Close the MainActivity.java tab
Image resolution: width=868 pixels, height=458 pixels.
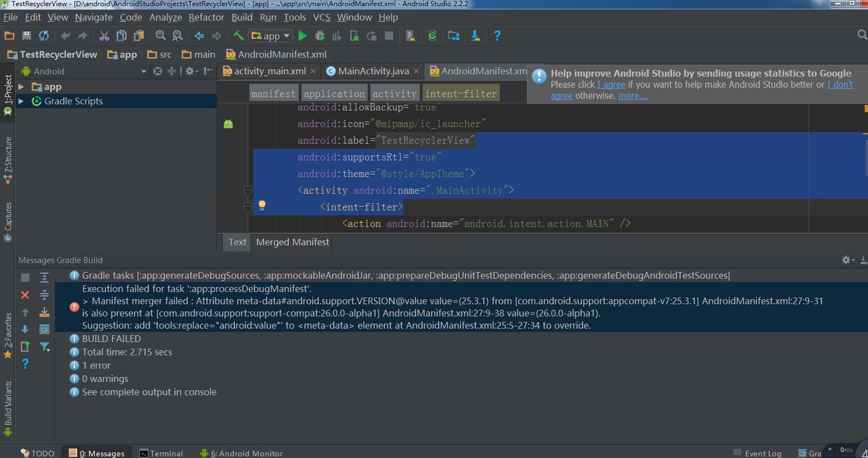click(417, 71)
